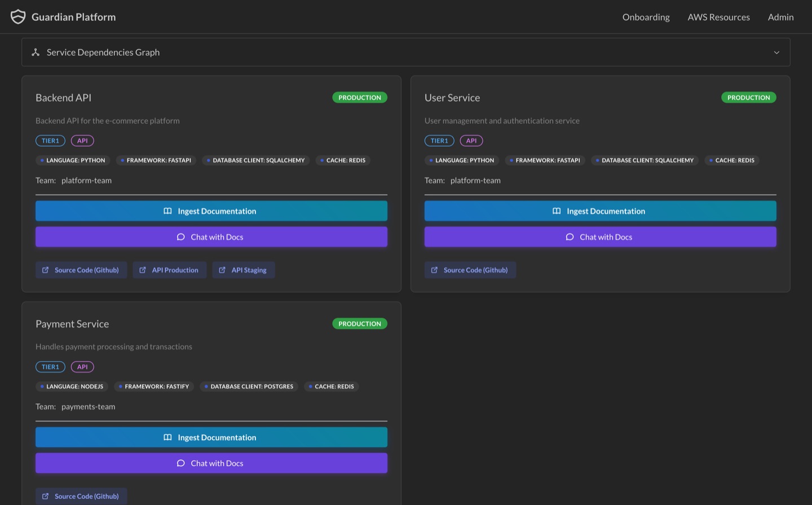Click CACHE: REDIS chip in Backend API
The width and height of the screenshot is (812, 505).
coord(343,160)
